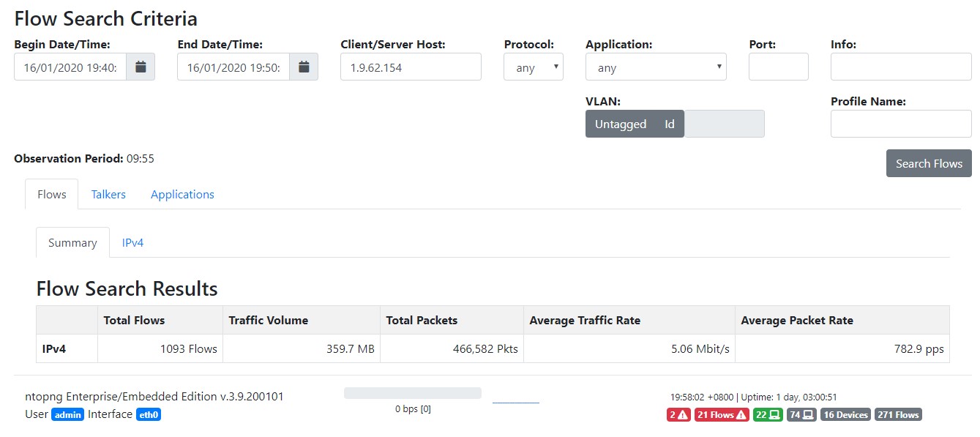
Task: Click the 16 Devices badge
Action: [x=845, y=415]
